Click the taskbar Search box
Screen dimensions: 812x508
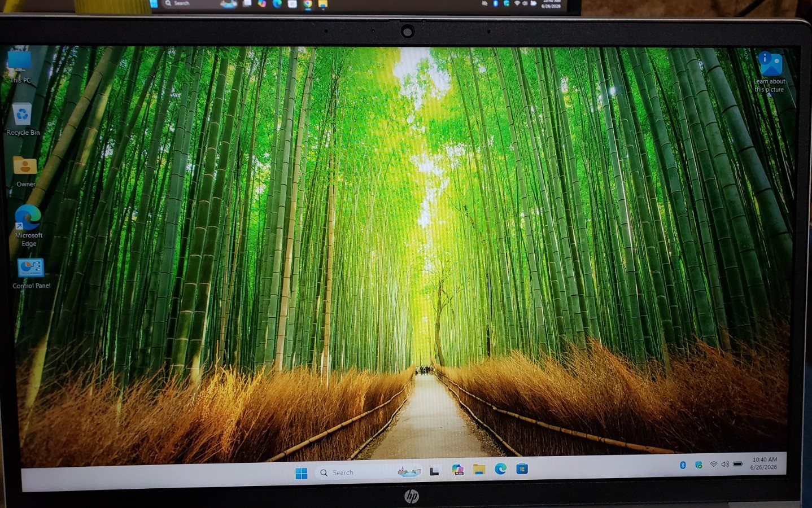[369, 472]
